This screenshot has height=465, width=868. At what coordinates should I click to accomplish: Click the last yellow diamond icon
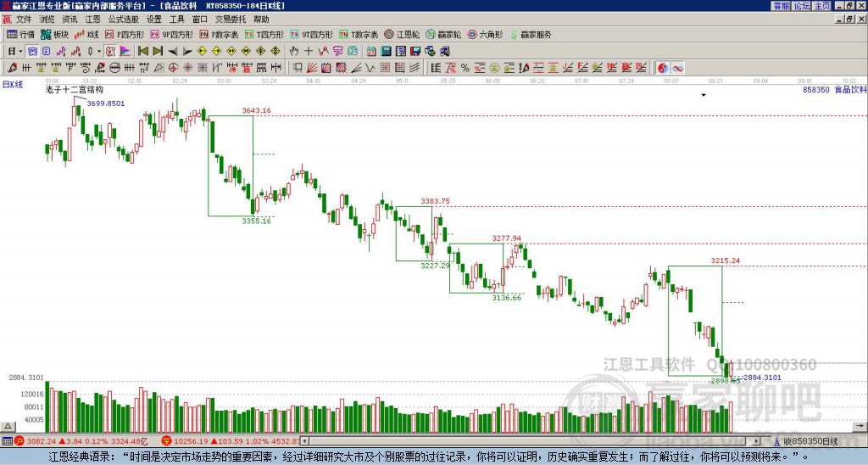(x=275, y=51)
